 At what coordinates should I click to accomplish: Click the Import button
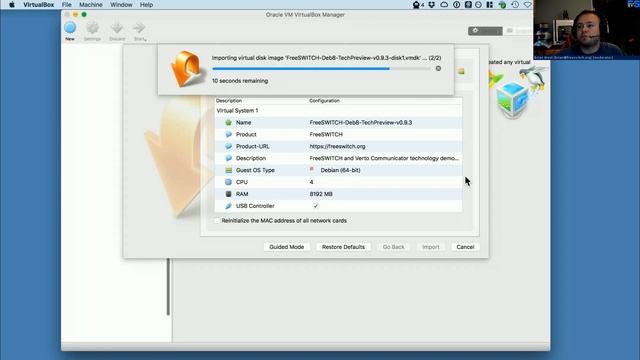pos(431,247)
